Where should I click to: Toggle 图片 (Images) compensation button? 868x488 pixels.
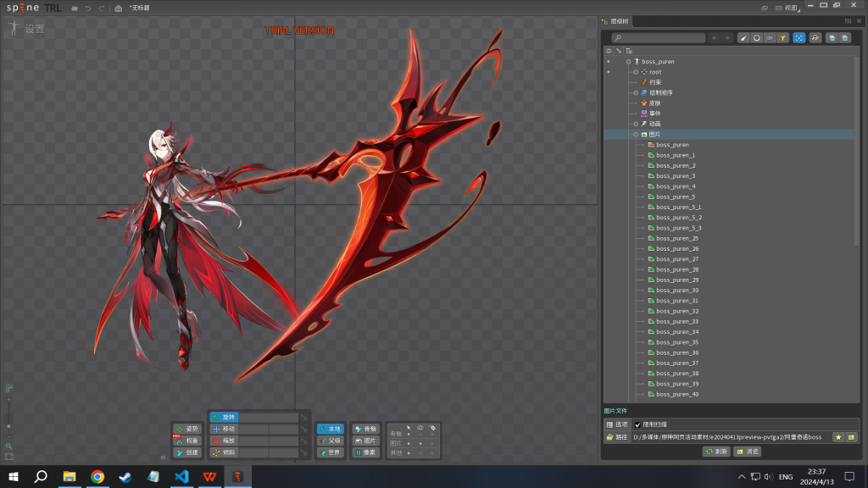pyautogui.click(x=366, y=441)
